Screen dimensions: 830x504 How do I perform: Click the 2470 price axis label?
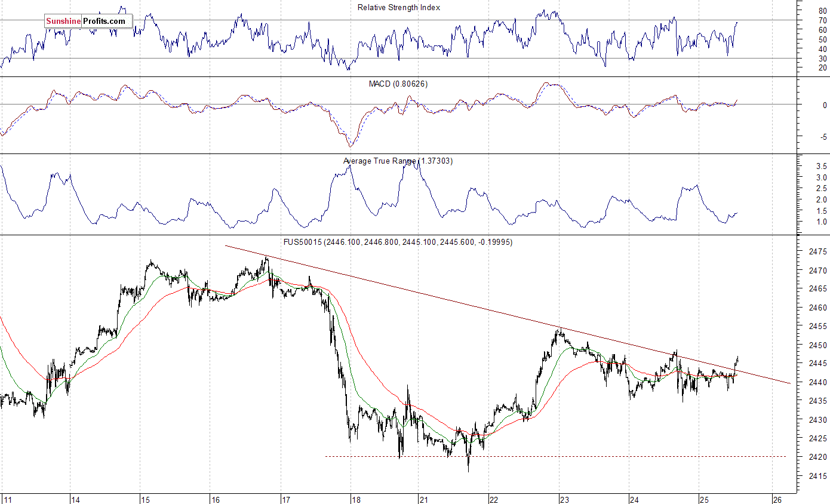818,271
